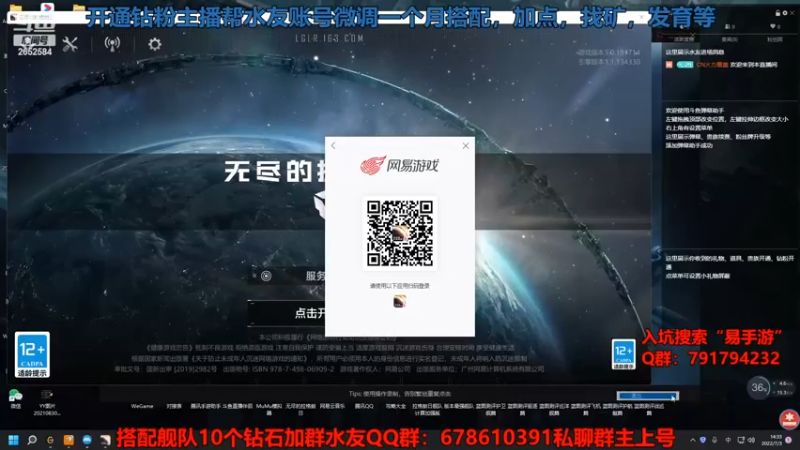Click the WeGame desktop shortcut label
This screenshot has width=800, height=450.
tap(142, 406)
